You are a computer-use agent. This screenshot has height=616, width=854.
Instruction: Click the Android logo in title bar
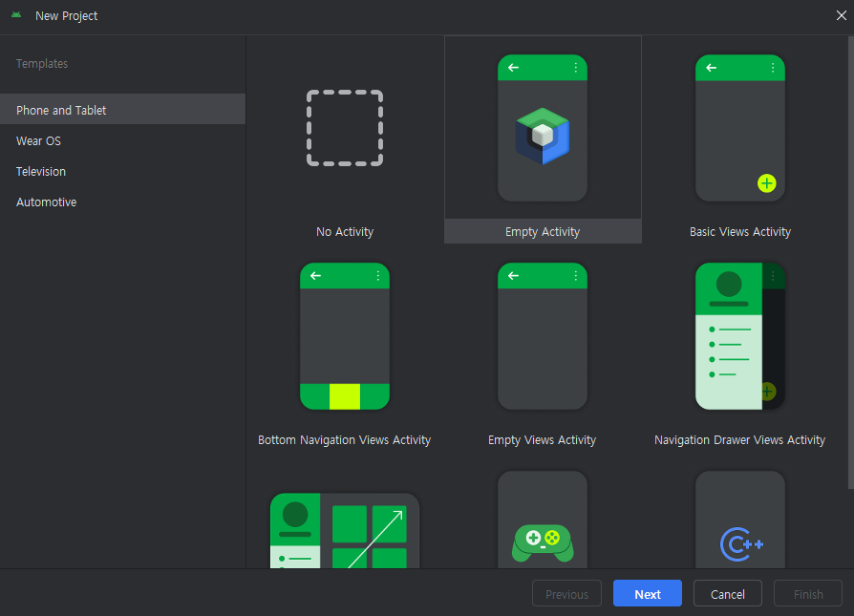click(16, 15)
